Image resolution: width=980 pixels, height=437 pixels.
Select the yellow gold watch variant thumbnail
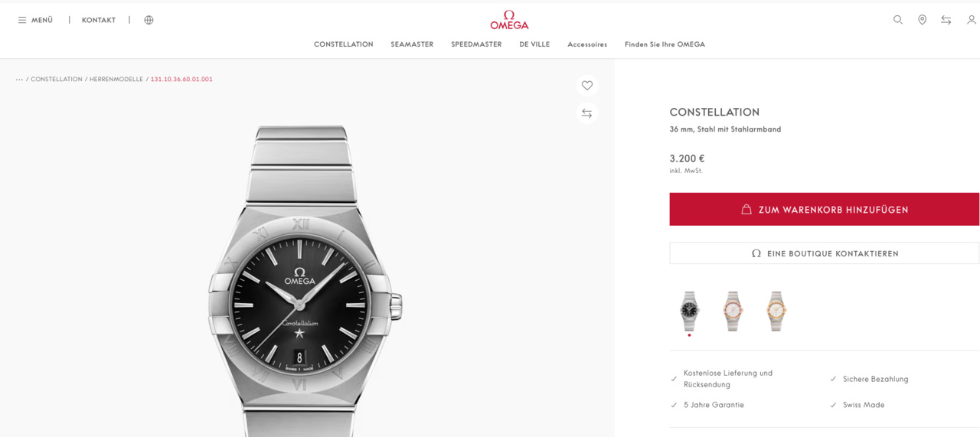pyautogui.click(x=776, y=311)
